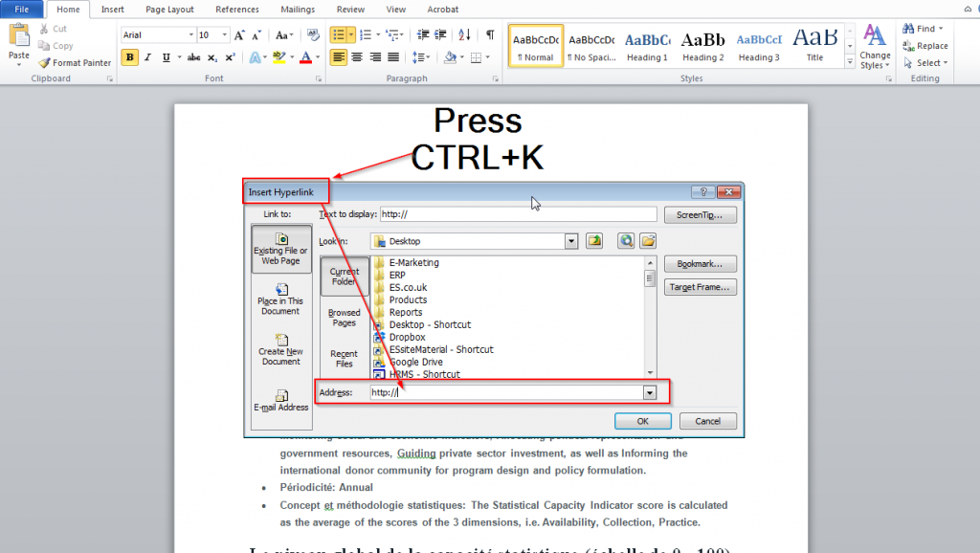Image resolution: width=980 pixels, height=553 pixels.
Task: Apply the Heading 1 style
Action: click(648, 46)
